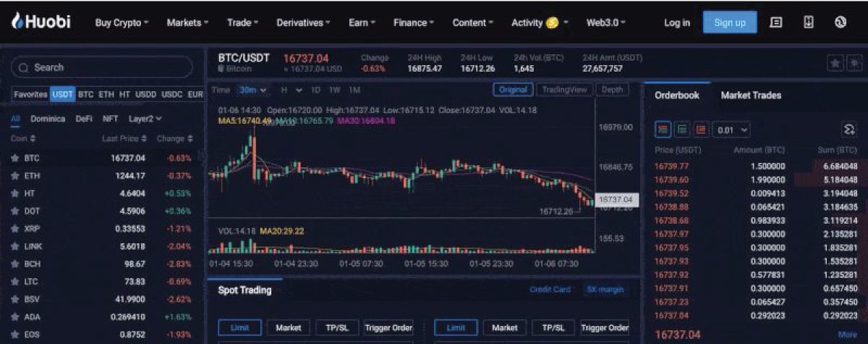This screenshot has width=868, height=344.
Task: Star the XRP coin row
Action: point(14,229)
